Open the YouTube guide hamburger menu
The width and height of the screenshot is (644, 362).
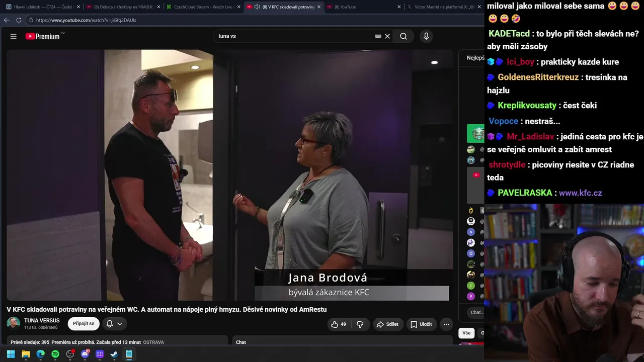point(14,36)
